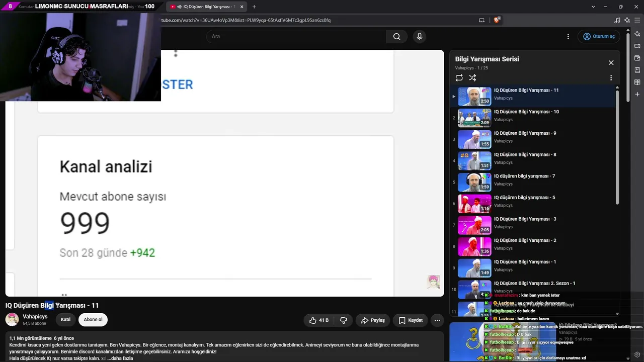This screenshot has width=644, height=362.
Task: Open the playlist panel three-dot options menu
Action: pos(611,78)
